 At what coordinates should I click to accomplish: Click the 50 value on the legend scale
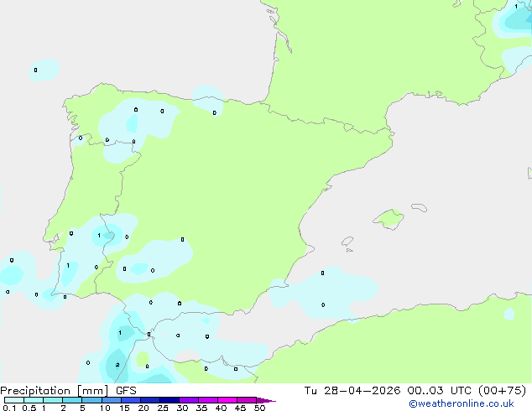(260, 408)
